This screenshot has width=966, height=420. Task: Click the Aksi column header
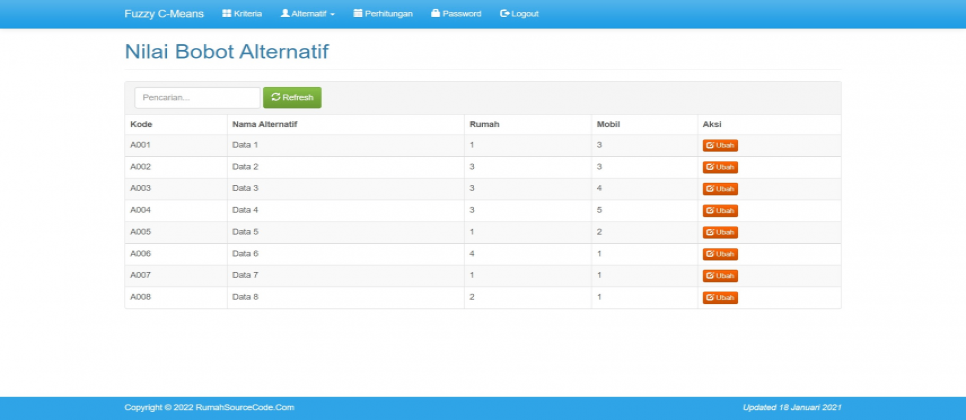point(769,124)
